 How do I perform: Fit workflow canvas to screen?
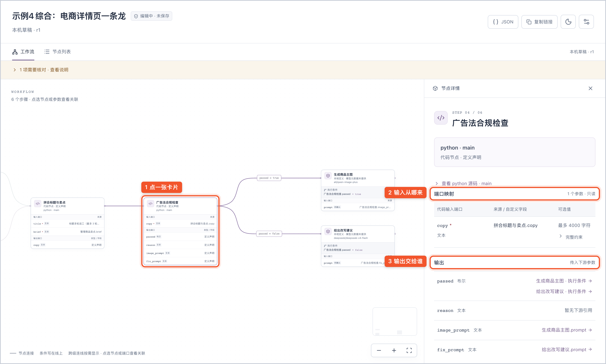[409, 350]
